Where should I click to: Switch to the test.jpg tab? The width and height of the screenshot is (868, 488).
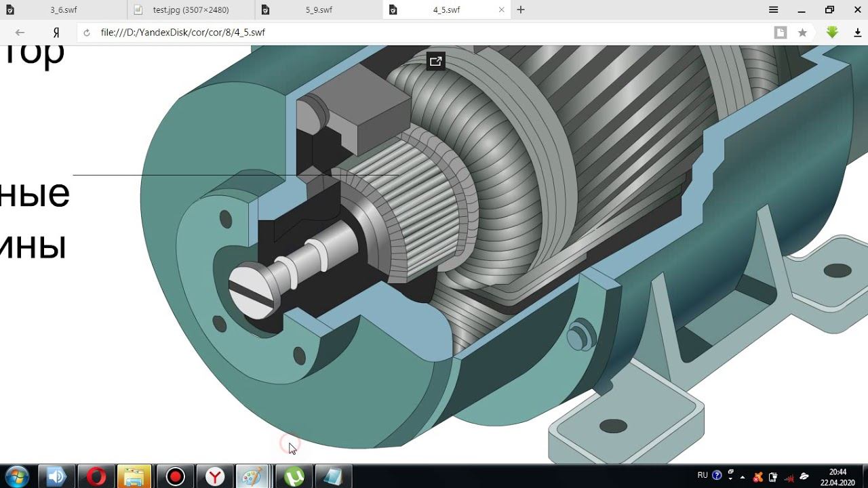pos(191,10)
